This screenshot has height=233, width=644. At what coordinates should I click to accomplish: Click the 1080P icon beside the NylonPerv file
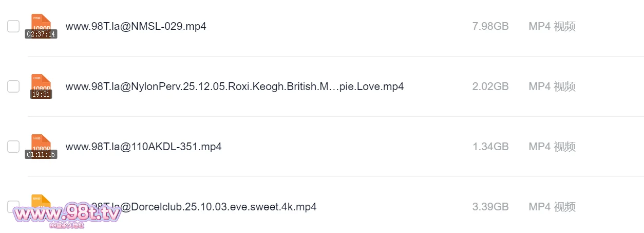[41, 82]
